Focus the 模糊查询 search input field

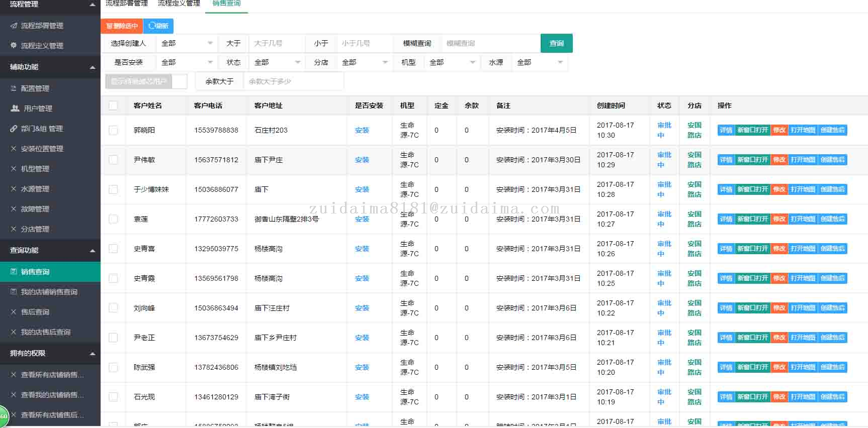[490, 43]
